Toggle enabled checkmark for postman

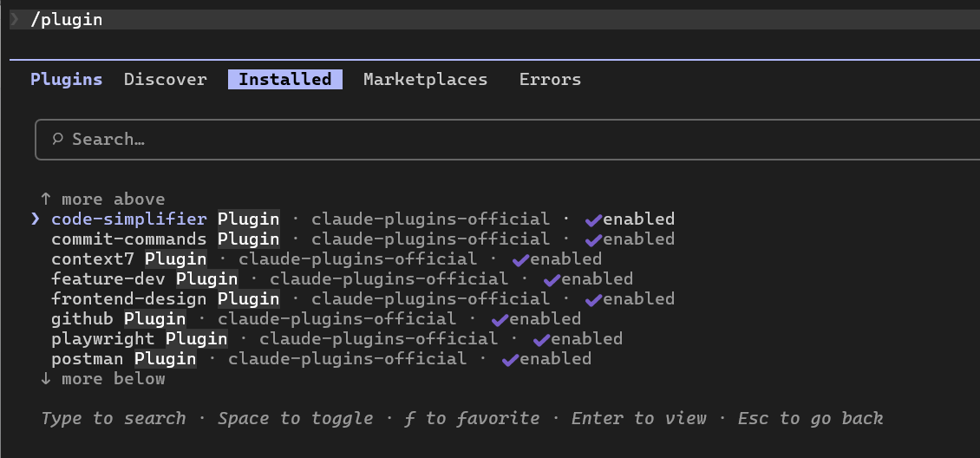point(510,359)
